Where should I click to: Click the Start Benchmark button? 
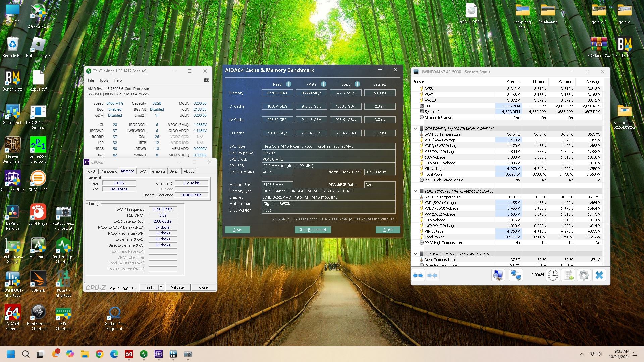[x=313, y=230]
